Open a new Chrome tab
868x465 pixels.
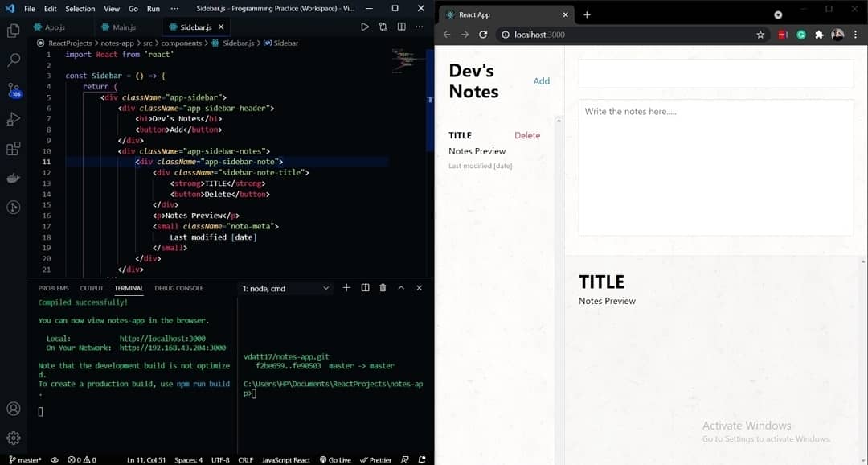587,15
